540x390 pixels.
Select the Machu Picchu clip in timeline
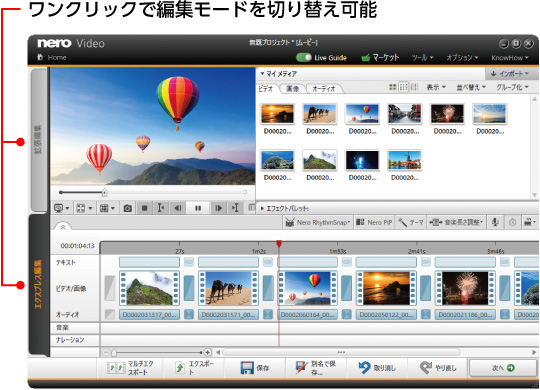point(149,288)
